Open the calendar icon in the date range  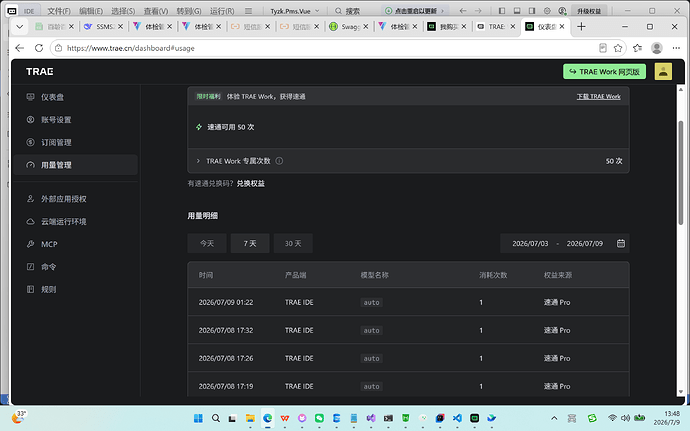click(620, 243)
